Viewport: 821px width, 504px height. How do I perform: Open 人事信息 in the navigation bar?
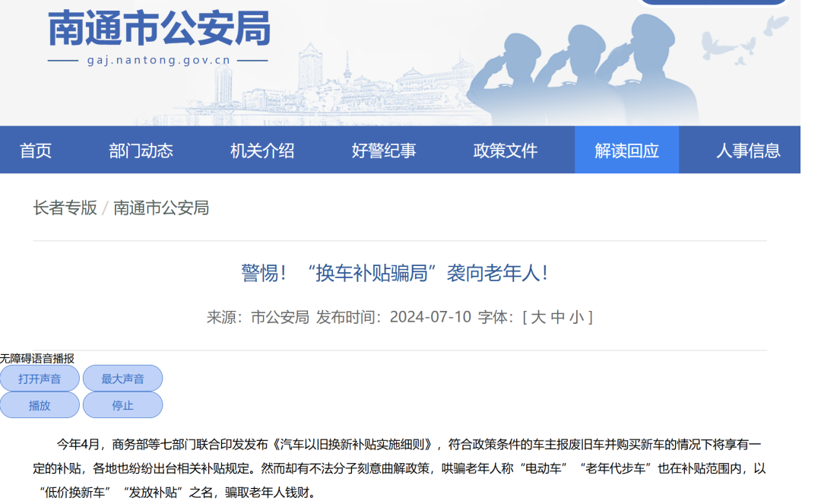tap(748, 151)
